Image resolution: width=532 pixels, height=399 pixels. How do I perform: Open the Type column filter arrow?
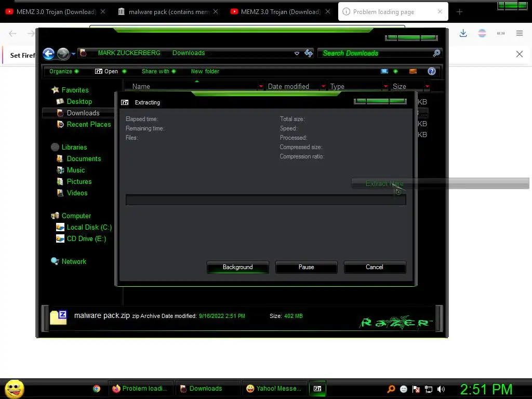click(x=386, y=87)
